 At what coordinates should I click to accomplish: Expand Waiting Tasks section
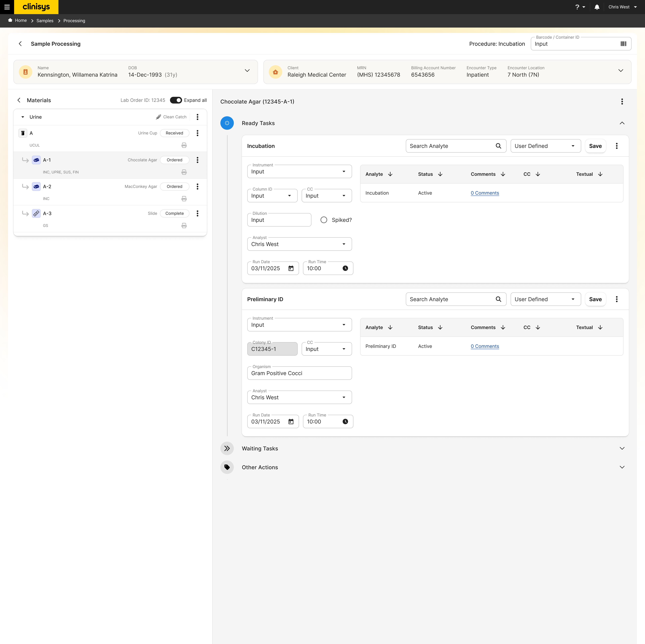click(x=622, y=449)
